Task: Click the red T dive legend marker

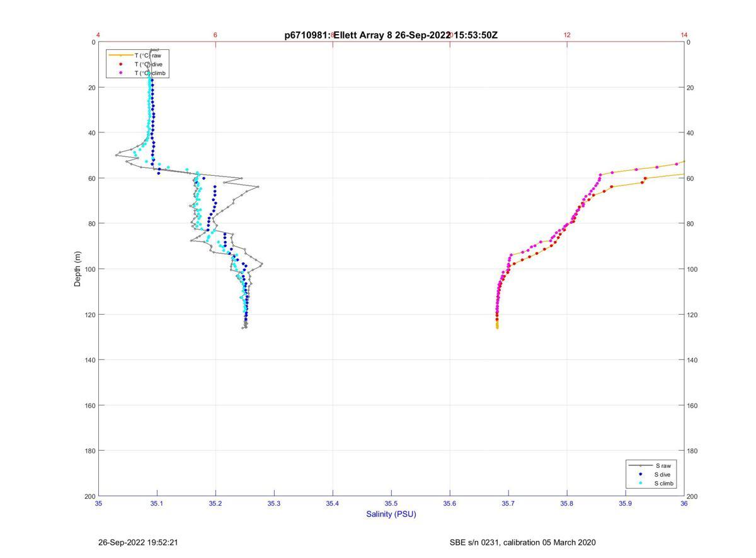Action: point(120,64)
